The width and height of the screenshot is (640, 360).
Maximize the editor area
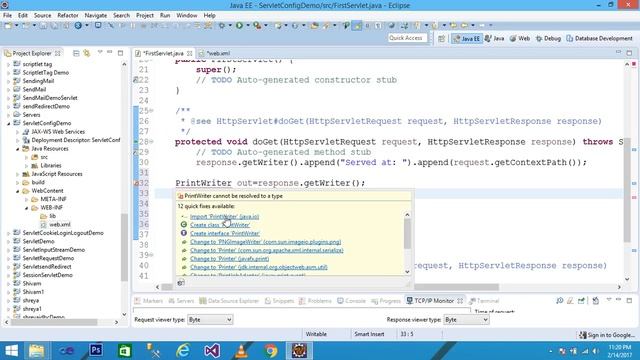click(x=629, y=53)
